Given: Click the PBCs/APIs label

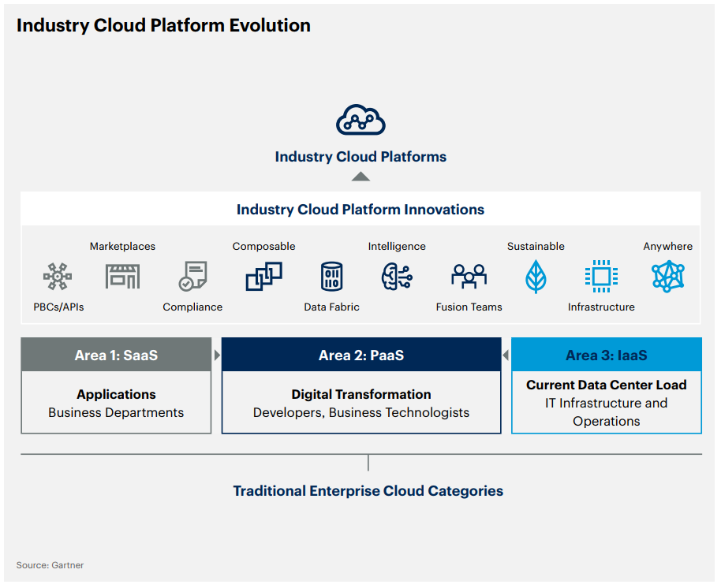Looking at the screenshot, I should pyautogui.click(x=58, y=307).
